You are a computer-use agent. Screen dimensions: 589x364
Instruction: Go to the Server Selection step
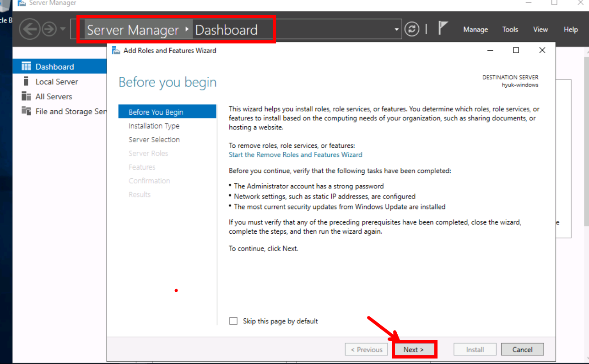tap(154, 139)
